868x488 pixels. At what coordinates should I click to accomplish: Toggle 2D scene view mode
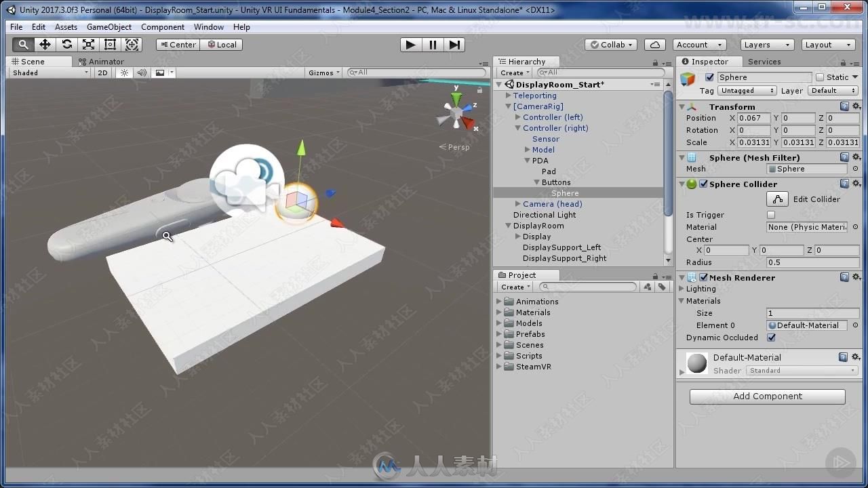pos(102,73)
